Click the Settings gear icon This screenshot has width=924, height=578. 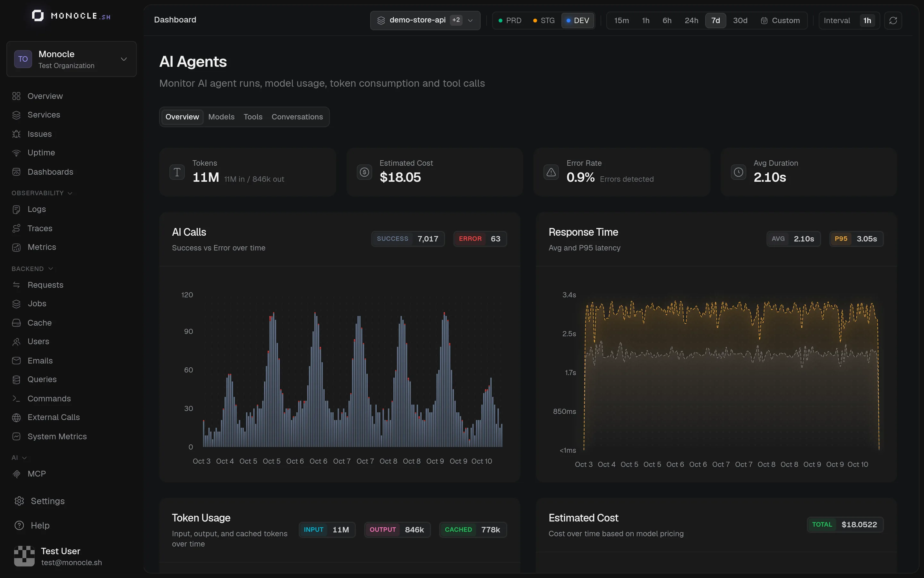[x=19, y=501]
